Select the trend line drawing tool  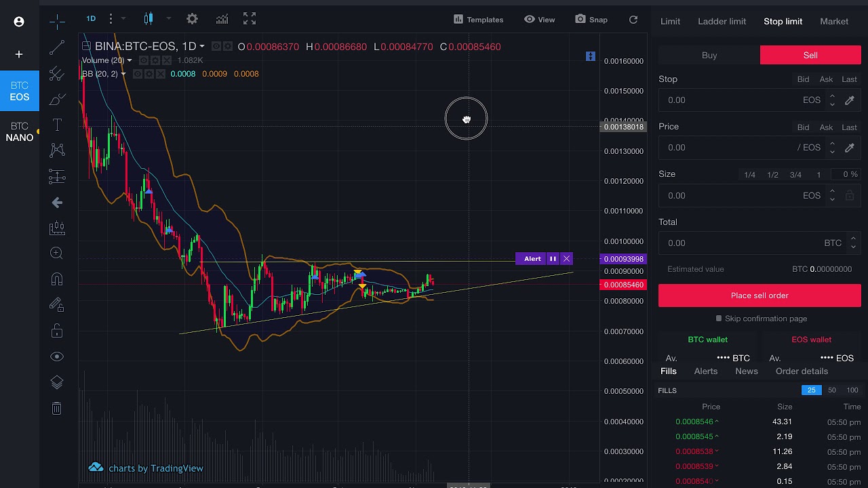(57, 47)
